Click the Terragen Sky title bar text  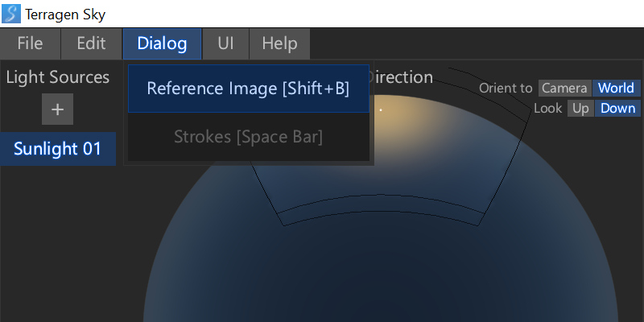[x=65, y=14]
